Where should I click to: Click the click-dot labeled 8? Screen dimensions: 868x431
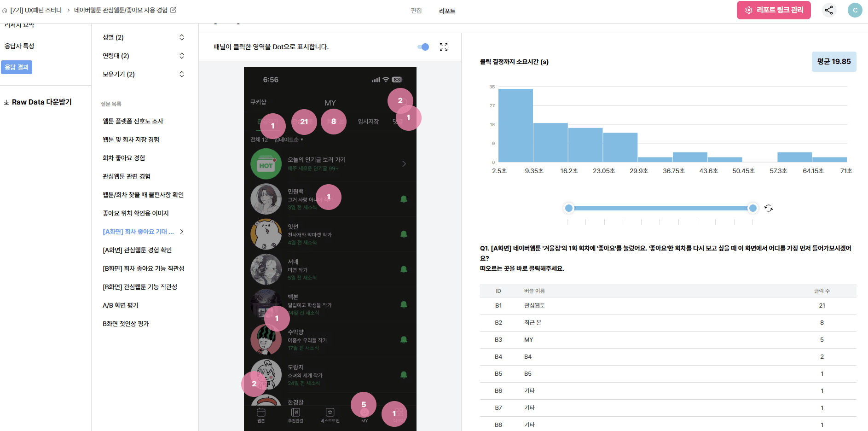pyautogui.click(x=334, y=122)
